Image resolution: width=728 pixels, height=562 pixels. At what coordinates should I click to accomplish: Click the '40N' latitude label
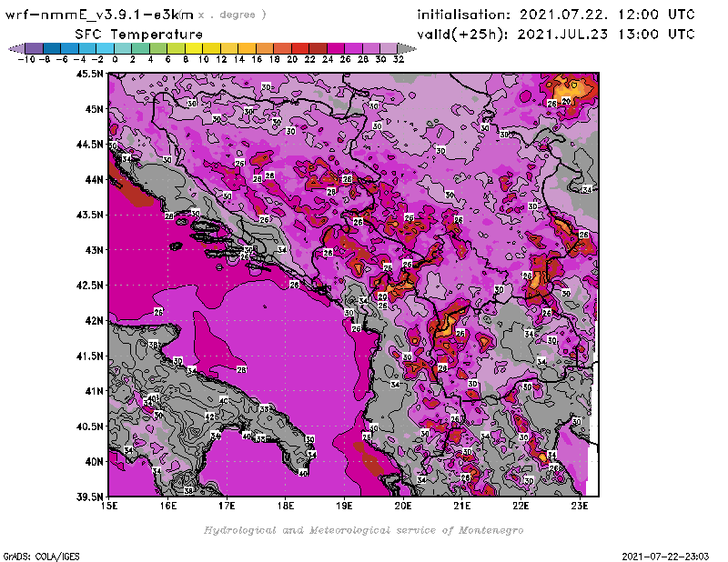click(94, 462)
